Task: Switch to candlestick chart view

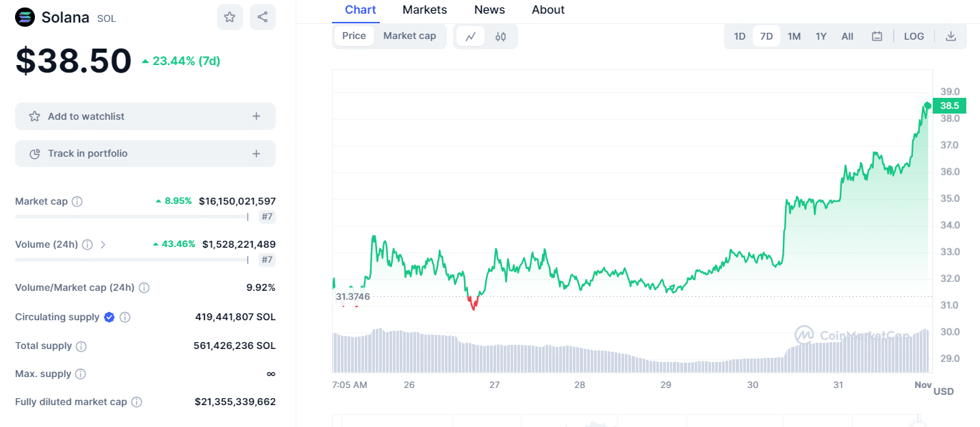Action: [x=500, y=36]
